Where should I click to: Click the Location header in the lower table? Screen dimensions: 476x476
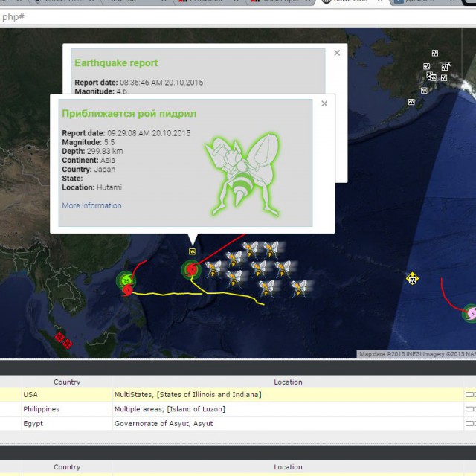tap(288, 467)
